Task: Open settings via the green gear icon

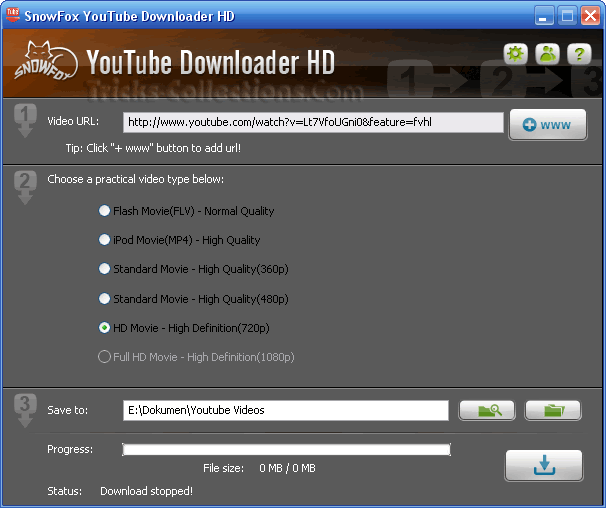Action: pos(516,54)
